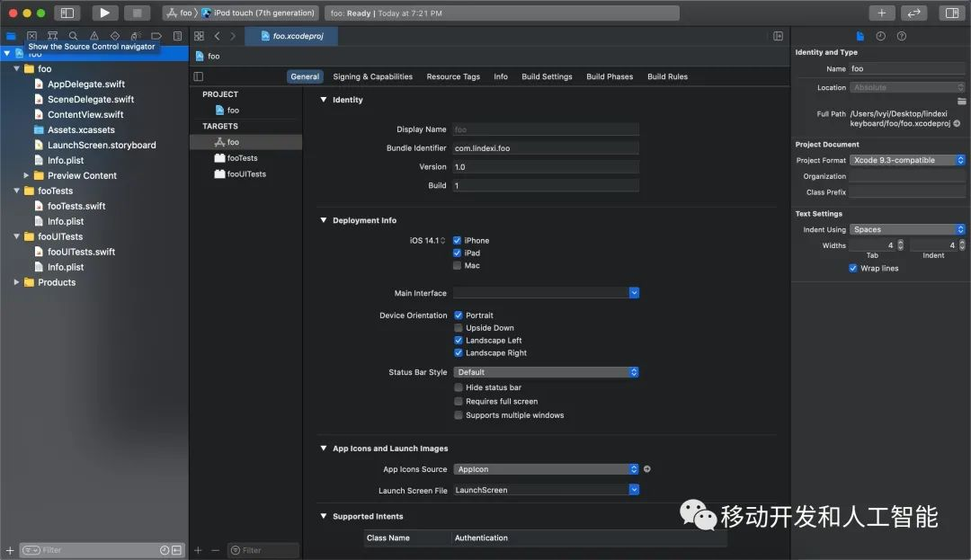
Task: Reveal the full path in Finder arrow
Action: click(957, 123)
